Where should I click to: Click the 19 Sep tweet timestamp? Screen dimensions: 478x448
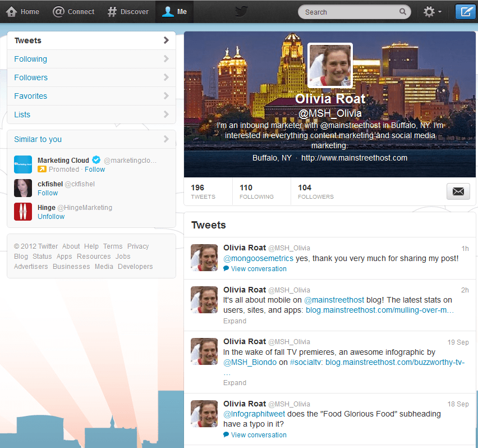coord(458,342)
